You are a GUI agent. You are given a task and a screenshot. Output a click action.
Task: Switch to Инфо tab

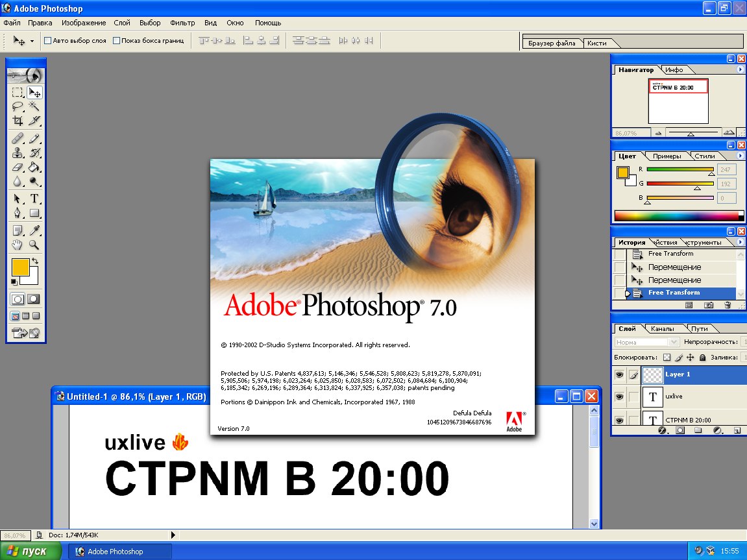tap(674, 69)
